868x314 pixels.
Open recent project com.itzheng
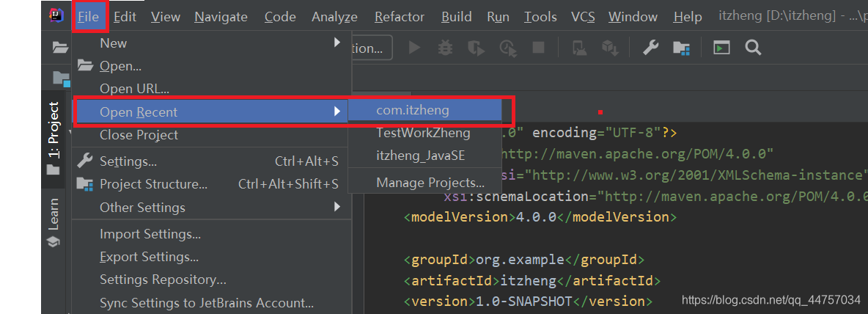[x=425, y=110]
